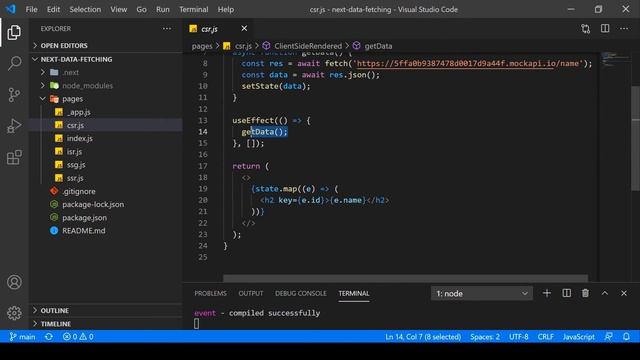Image resolution: width=640 pixels, height=360 pixels.
Task: Open the Manage gear icon
Action: pyautogui.click(x=14, y=313)
